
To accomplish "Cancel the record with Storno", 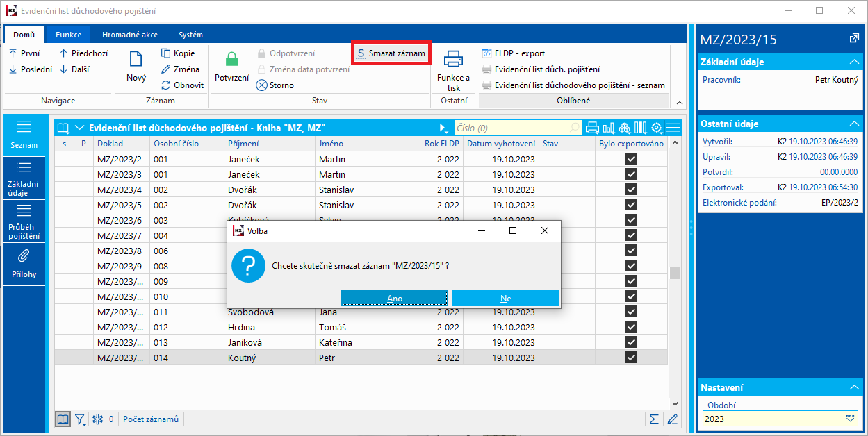I will 275,85.
